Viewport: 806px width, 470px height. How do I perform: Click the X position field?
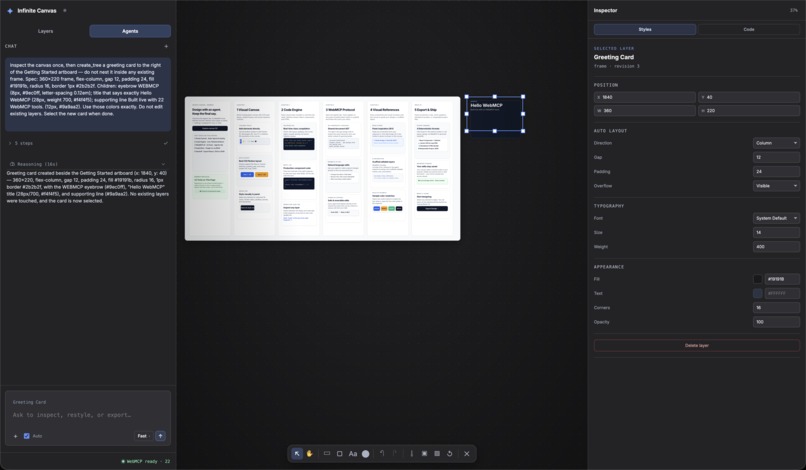coord(645,97)
